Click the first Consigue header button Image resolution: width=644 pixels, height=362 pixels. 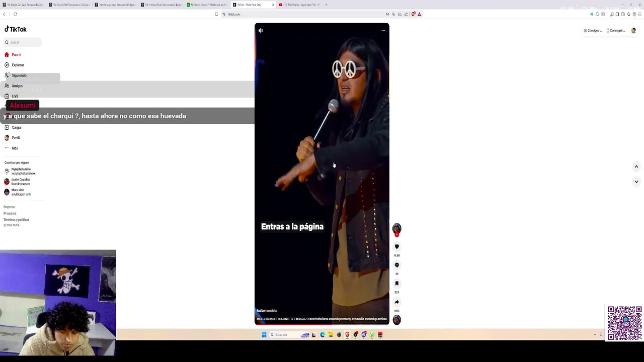593,31
